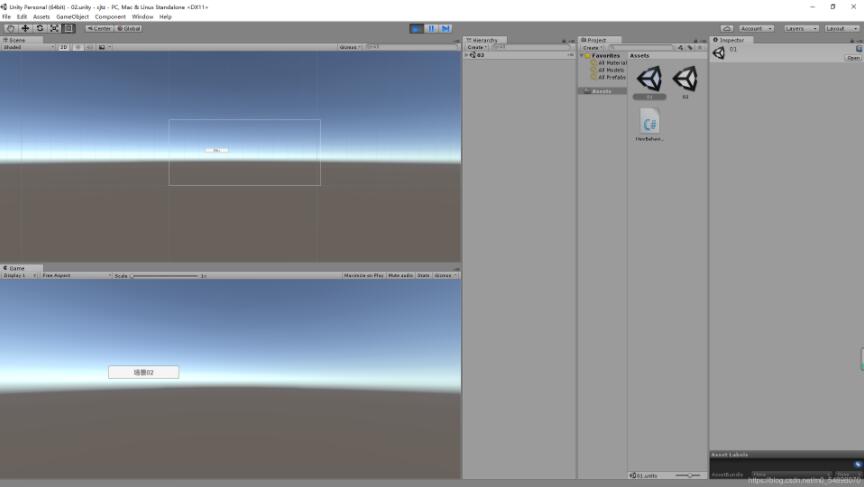
Task: Open Scene view Gizmos dropdown
Action: point(350,47)
